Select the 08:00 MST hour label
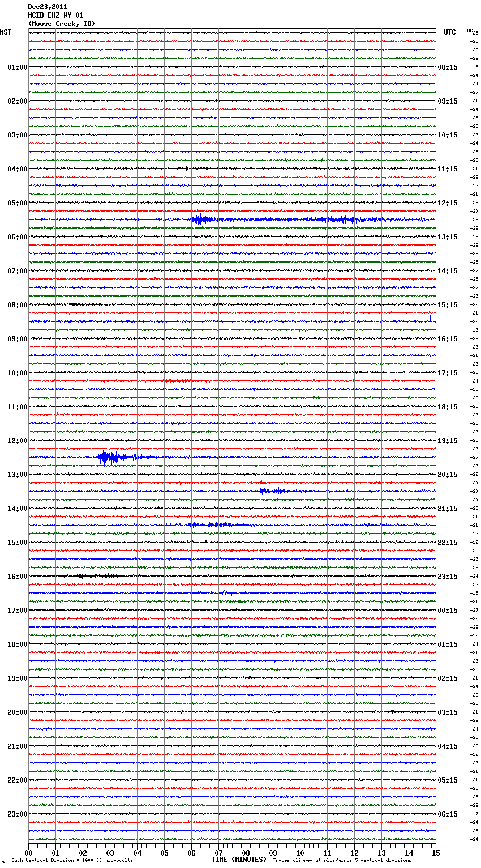 [x=18, y=305]
